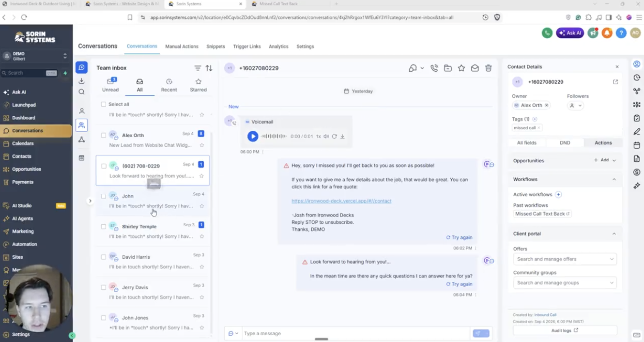Close the Contact Details panel

point(617,67)
